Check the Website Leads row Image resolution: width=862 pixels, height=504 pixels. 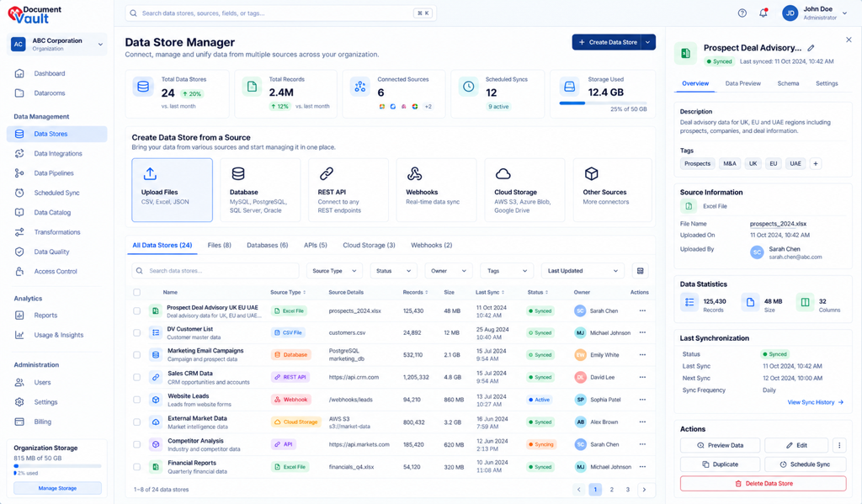pyautogui.click(x=137, y=400)
